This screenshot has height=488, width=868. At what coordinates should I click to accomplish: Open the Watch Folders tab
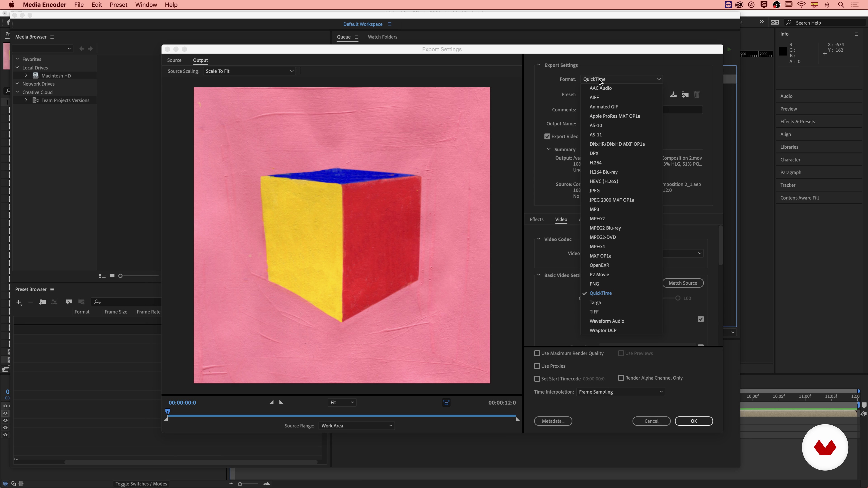click(382, 37)
